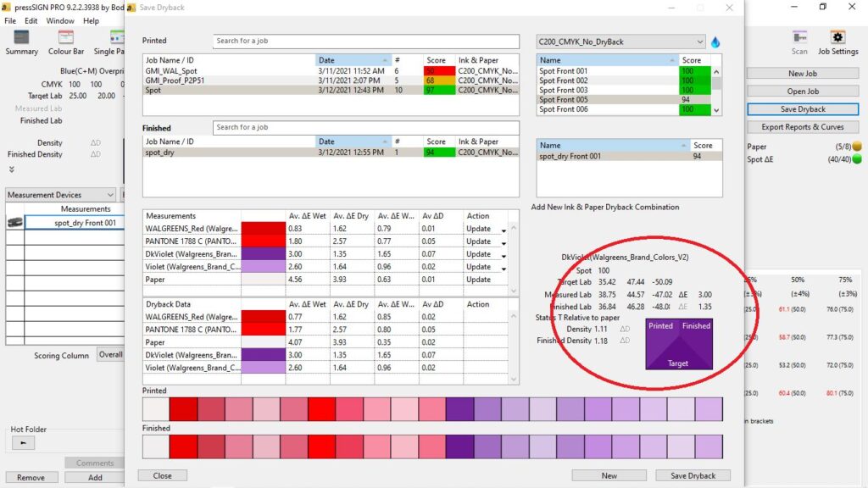This screenshot has height=488, width=868.
Task: Click the Open Job button
Action: 802,91
